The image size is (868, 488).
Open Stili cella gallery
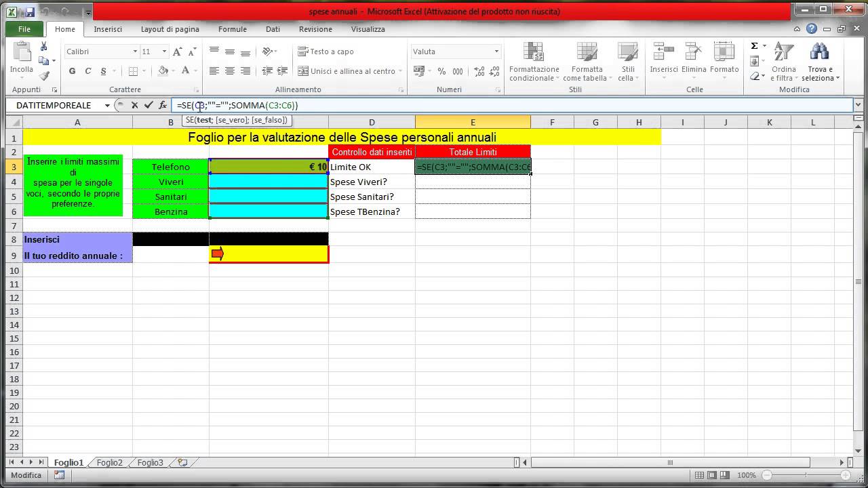point(628,62)
